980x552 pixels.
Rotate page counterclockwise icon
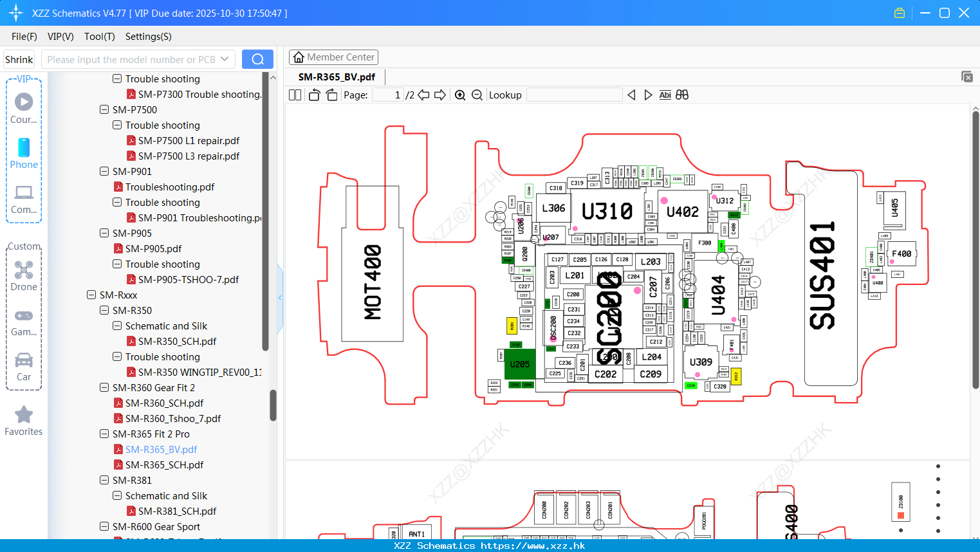click(314, 95)
